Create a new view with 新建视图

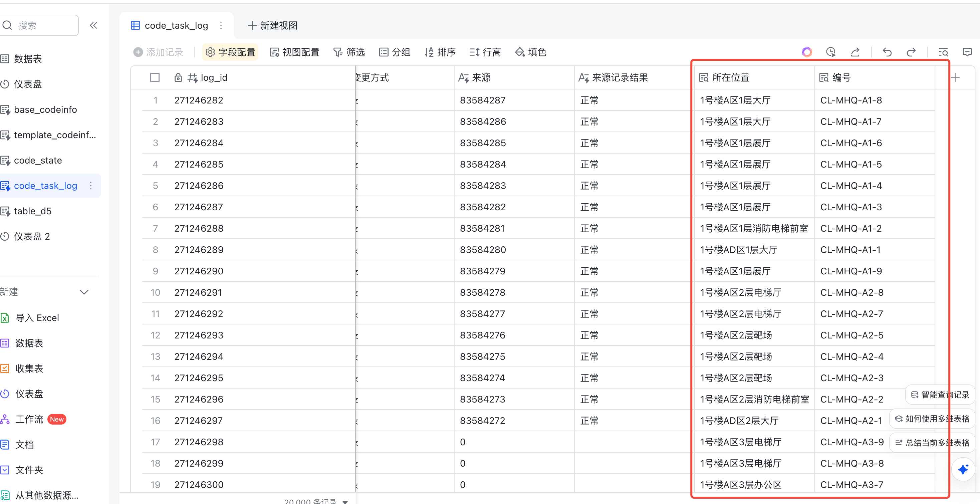pyautogui.click(x=272, y=25)
